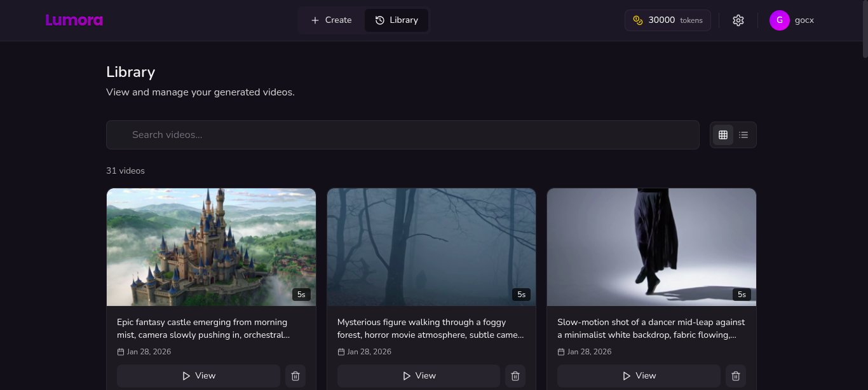View the foggy forest video
868x390 pixels.
[419, 376]
